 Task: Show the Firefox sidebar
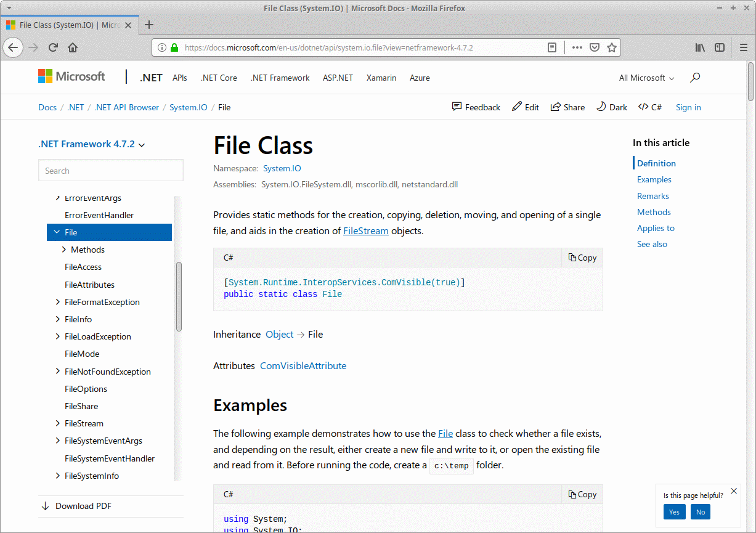pyautogui.click(x=720, y=47)
